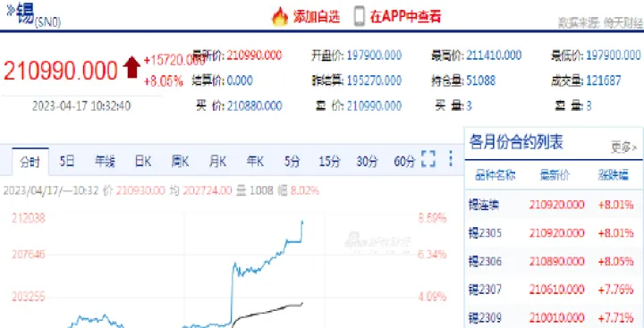Switch to the 日K tab
This screenshot has width=644, height=328.
coord(142,162)
